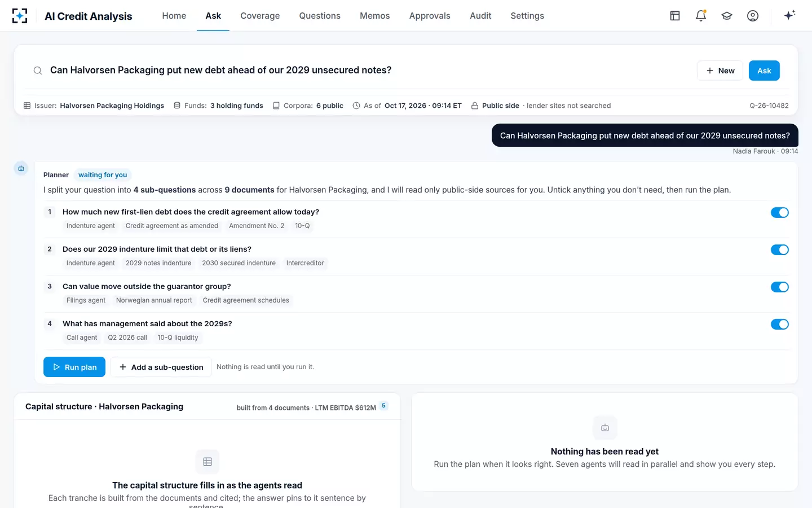The image size is (812, 508).
Task: Click the Public side lock indicator
Action: [495, 106]
